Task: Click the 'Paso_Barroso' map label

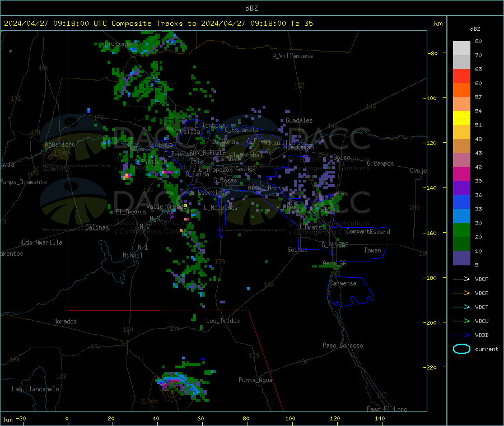Action: tap(343, 345)
